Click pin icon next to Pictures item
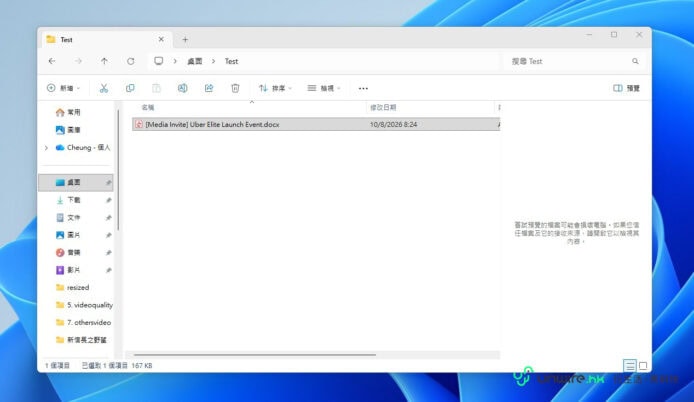 point(108,235)
